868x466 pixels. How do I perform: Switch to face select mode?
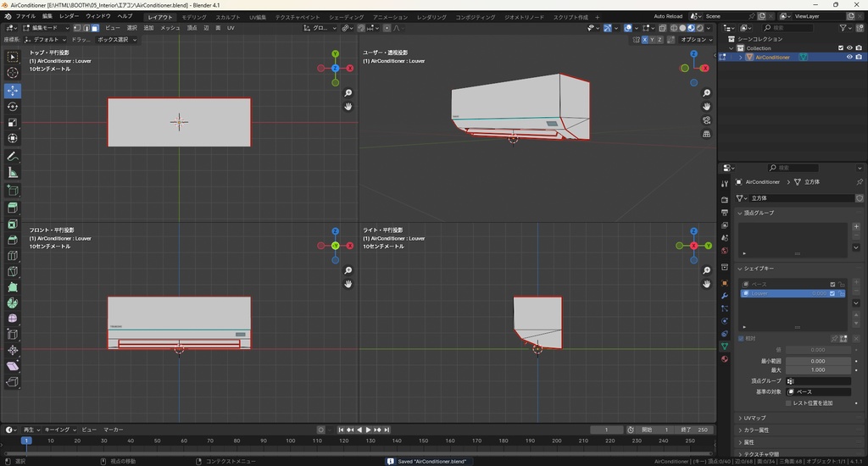tap(95, 28)
